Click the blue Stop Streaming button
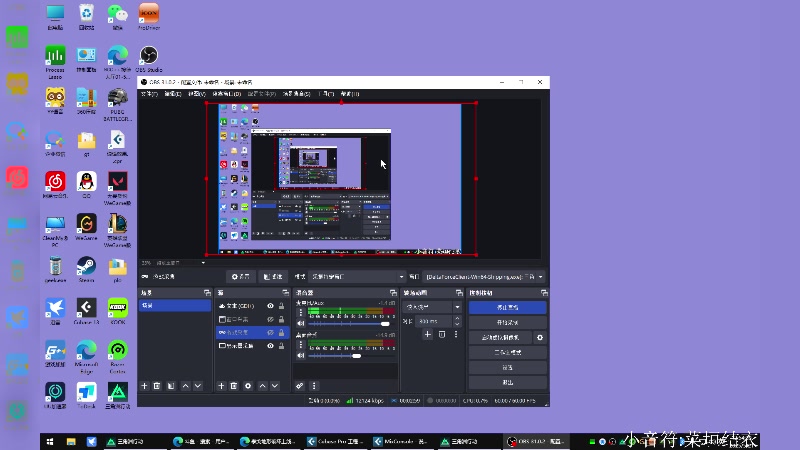The width and height of the screenshot is (800, 450). 508,308
